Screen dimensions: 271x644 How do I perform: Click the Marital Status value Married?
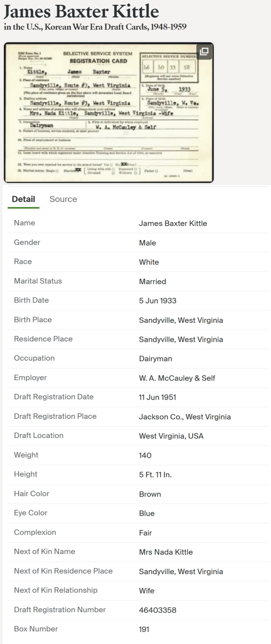[153, 281]
